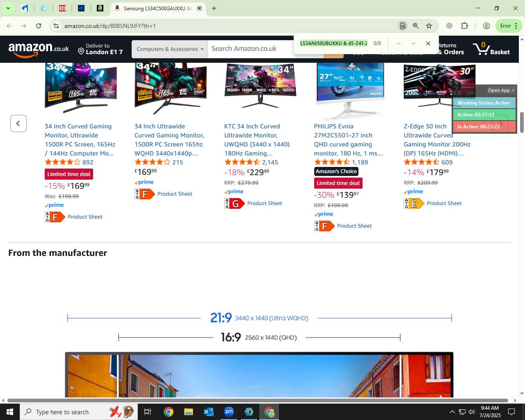
Task: Open Task View on the taskbar
Action: (148, 412)
